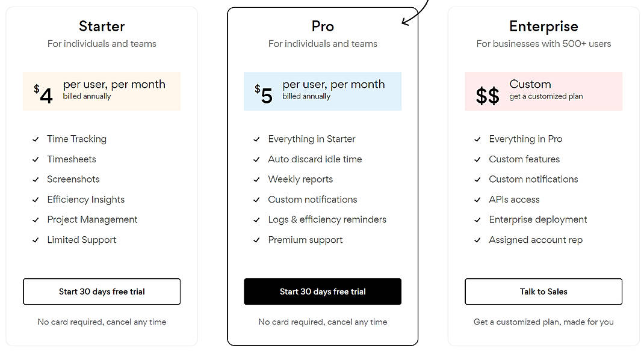Select the checkmark next to Premium support

pos(256,240)
